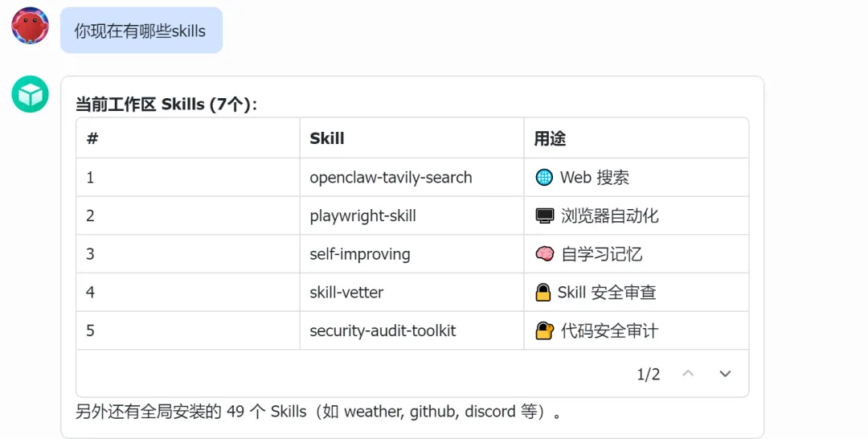The image size is (868, 439).
Task: Click the lock icon beside Skill 安全审查
Action: (x=543, y=293)
